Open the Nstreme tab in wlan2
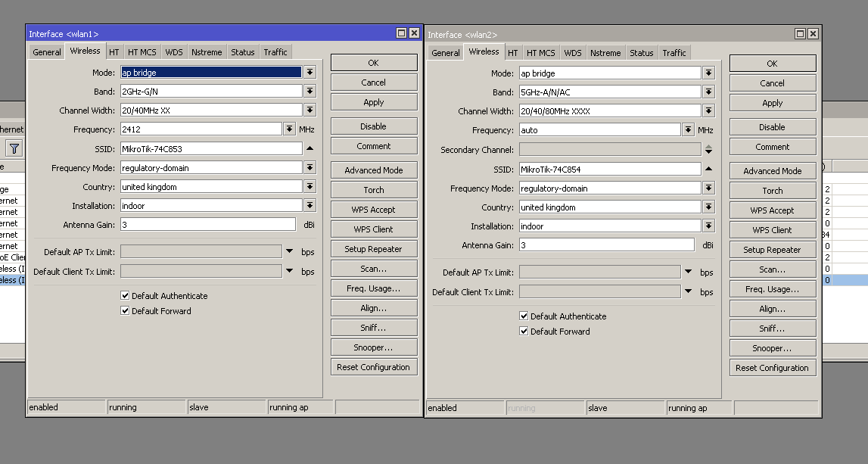Viewport: 868px width, 464px height. coord(605,53)
